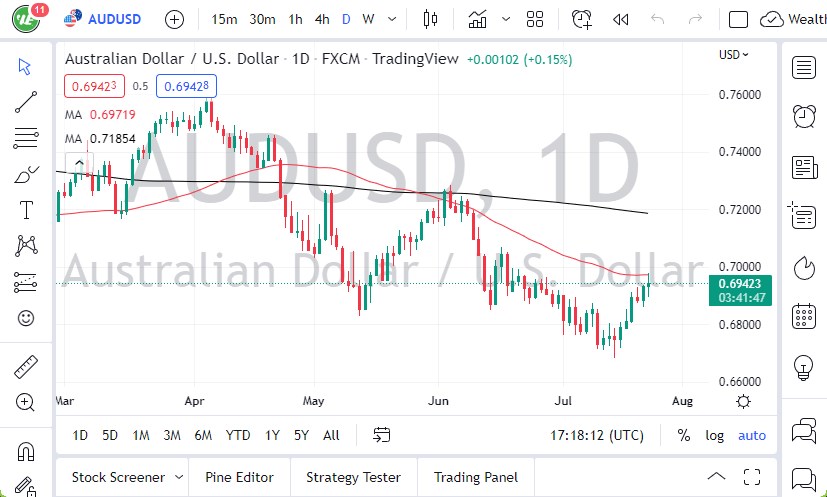Toggle log scale on price axis
Screen dimensions: 827x497
[x=714, y=435]
